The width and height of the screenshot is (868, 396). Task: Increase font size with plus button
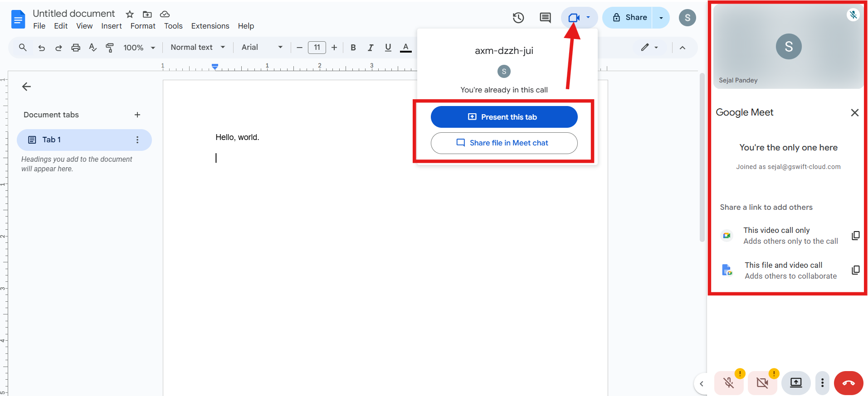(x=334, y=48)
